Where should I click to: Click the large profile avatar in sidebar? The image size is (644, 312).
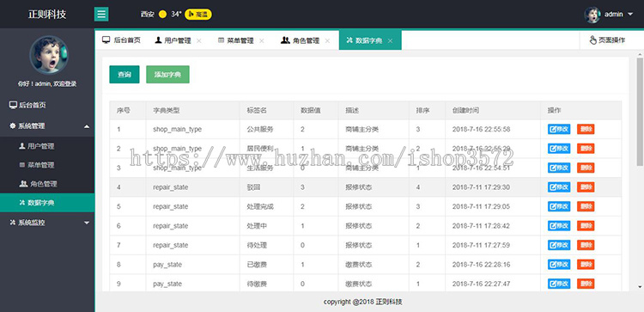pyautogui.click(x=48, y=54)
